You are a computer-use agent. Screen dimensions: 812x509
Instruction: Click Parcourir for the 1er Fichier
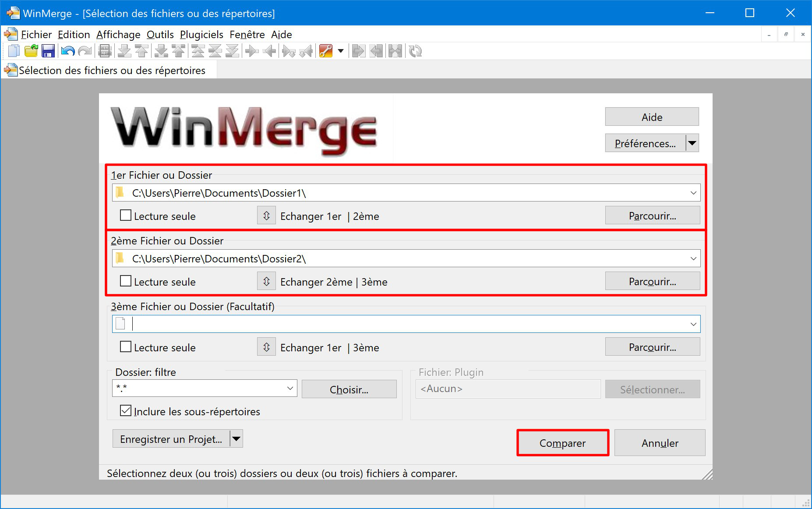653,216
